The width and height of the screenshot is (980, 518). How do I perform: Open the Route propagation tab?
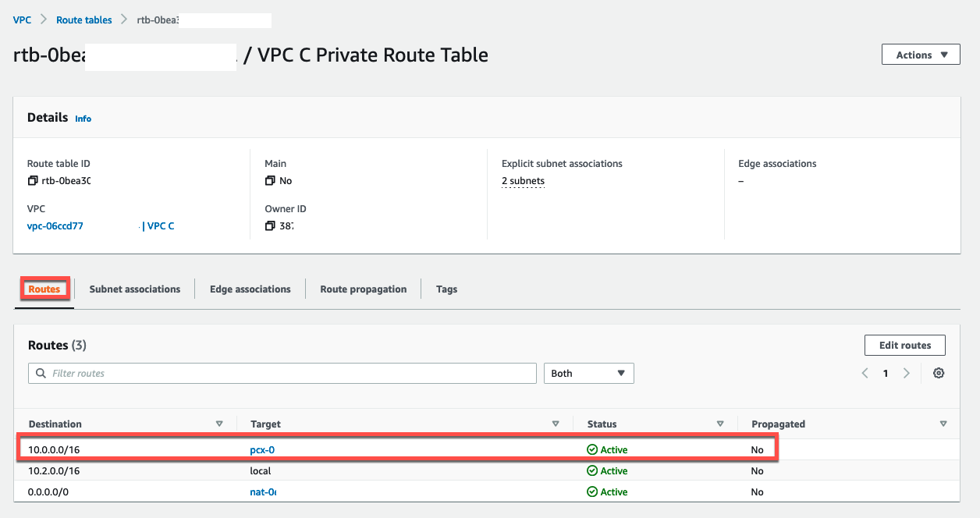point(363,289)
